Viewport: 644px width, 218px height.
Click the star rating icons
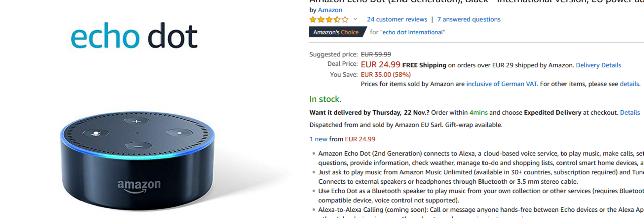[329, 20]
